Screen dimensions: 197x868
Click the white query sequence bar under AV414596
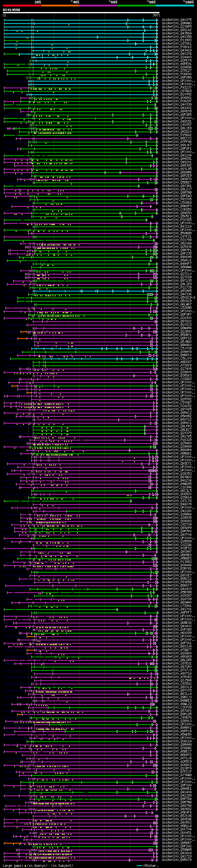pos(81,12)
